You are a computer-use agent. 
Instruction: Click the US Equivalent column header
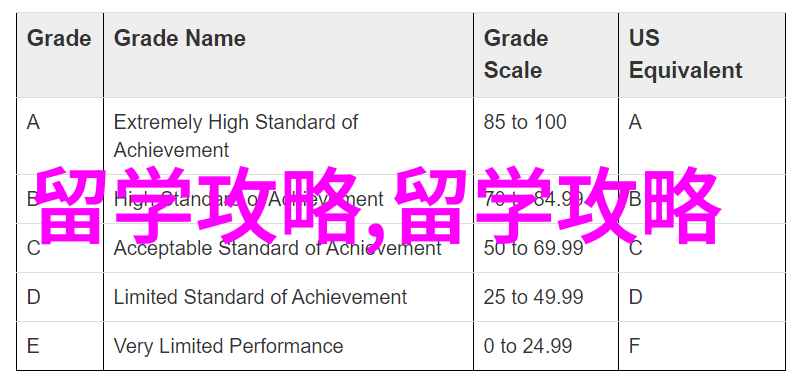click(702, 55)
